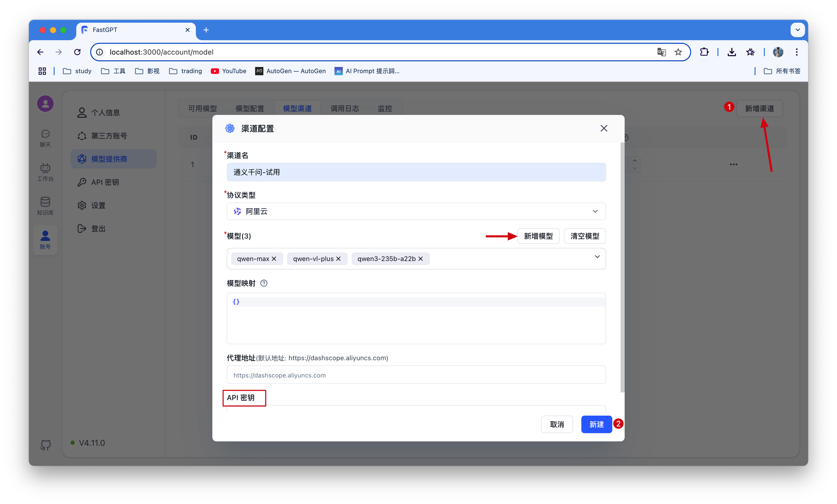
Task: Select 模型提供商 model provider menu
Action: (x=113, y=159)
